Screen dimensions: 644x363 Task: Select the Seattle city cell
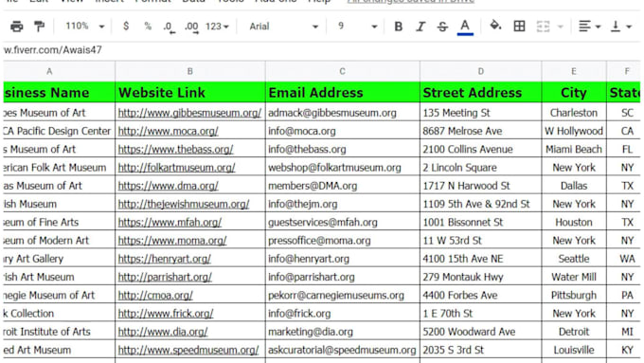(x=574, y=259)
